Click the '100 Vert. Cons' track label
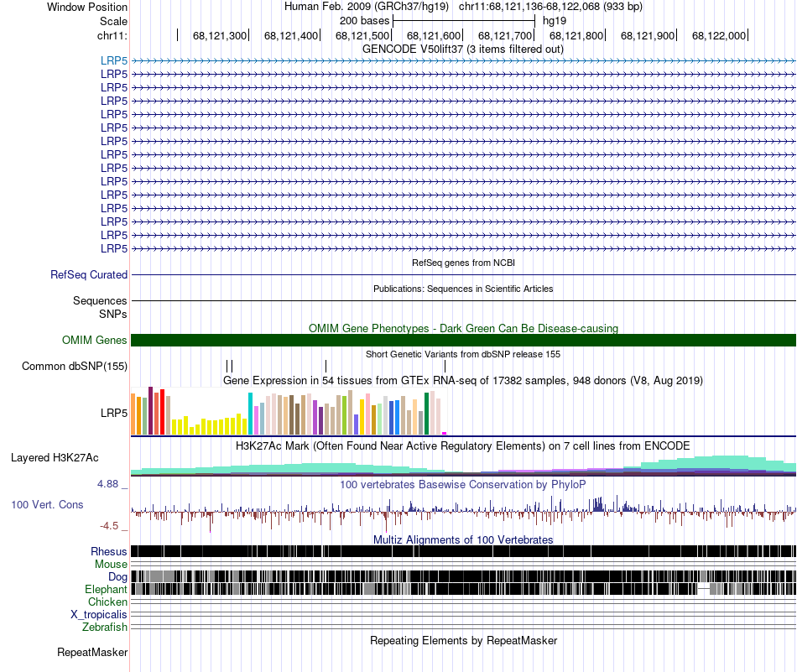797x672 pixels. coord(47,504)
